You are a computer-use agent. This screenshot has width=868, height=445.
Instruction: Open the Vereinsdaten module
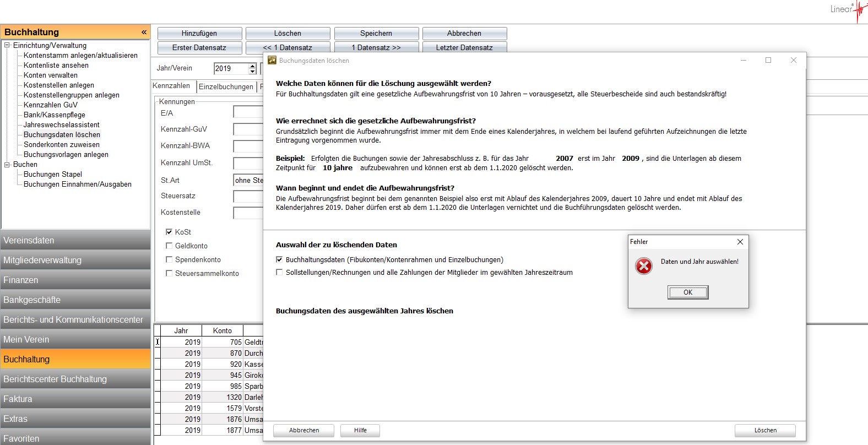(75, 240)
